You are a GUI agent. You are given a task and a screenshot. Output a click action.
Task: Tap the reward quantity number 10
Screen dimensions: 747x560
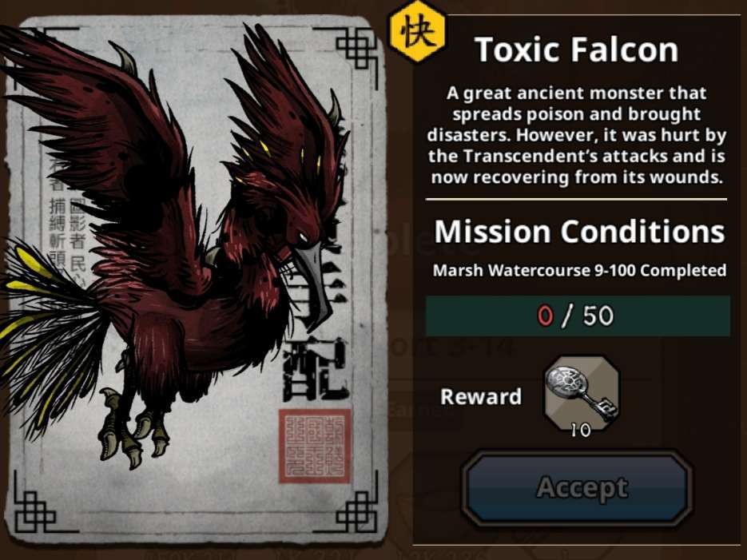(x=580, y=431)
